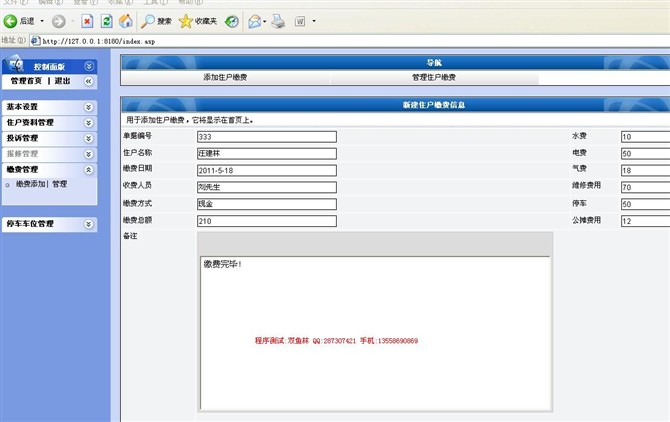Click the 后退 toolbar label
The width and height of the screenshot is (670, 422).
tap(27, 21)
